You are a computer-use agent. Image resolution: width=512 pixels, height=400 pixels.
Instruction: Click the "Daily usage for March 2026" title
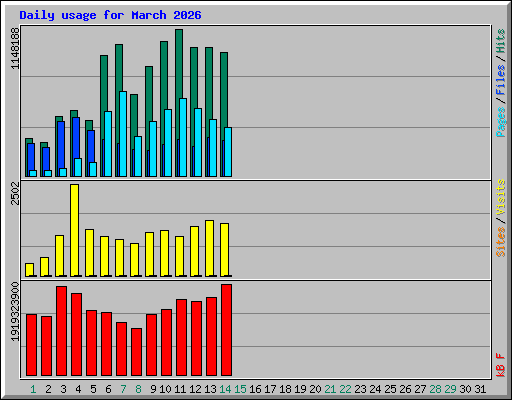tap(110, 15)
